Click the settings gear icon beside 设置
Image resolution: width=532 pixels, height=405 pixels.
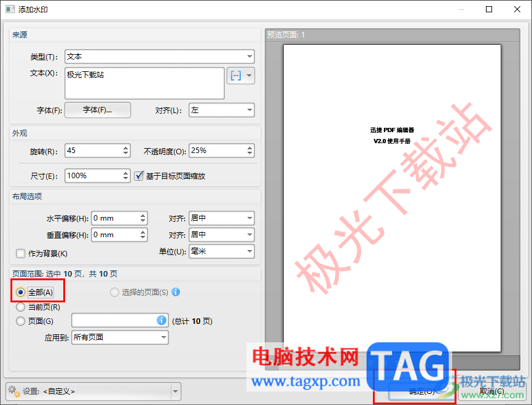tap(14, 391)
